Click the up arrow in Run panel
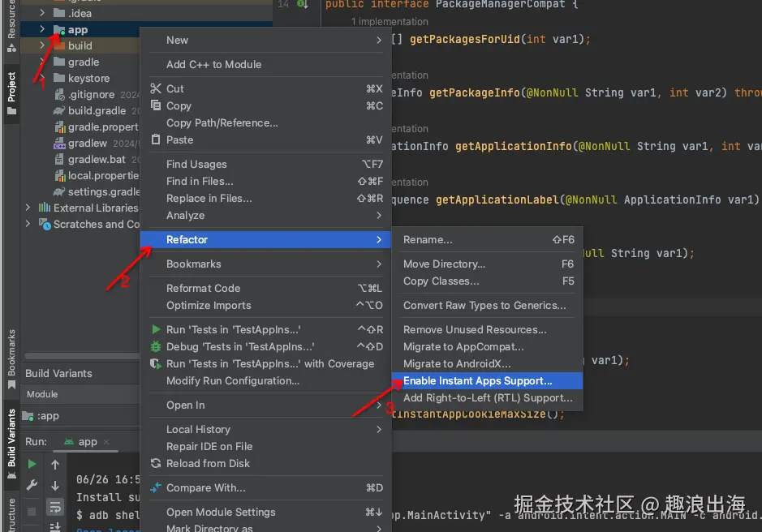The image size is (762, 532). click(55, 465)
